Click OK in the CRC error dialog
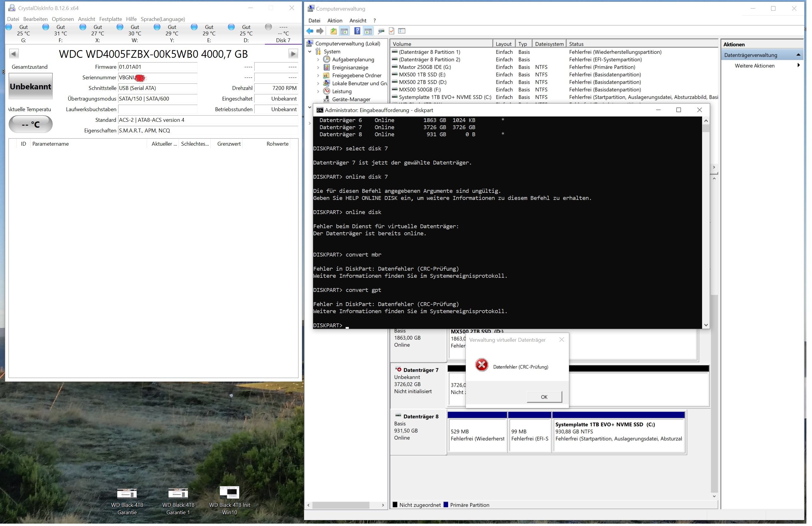Viewport: 812px width, 526px height. 544,397
